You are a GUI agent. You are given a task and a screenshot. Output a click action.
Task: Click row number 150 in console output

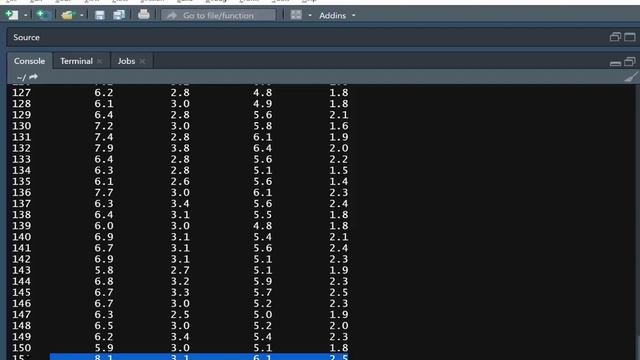coord(22,348)
